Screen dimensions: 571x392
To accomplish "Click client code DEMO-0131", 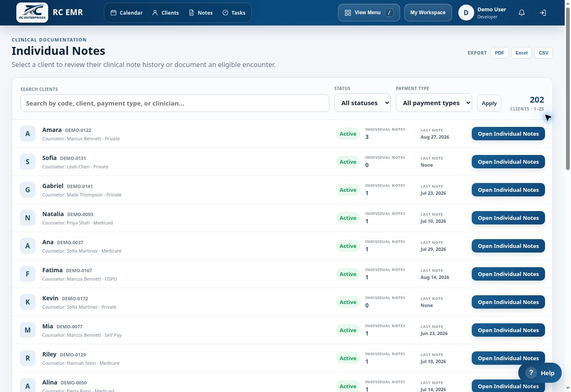I will pyautogui.click(x=73, y=158).
